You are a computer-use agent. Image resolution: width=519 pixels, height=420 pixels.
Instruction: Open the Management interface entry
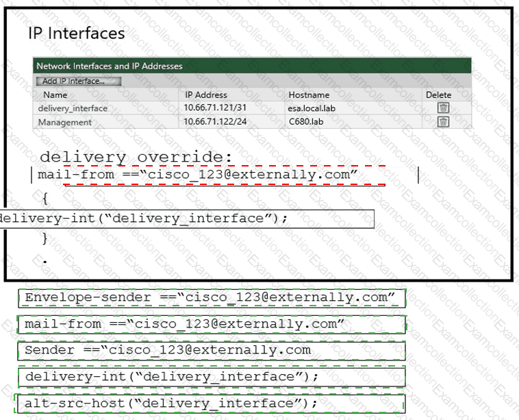[64, 122]
